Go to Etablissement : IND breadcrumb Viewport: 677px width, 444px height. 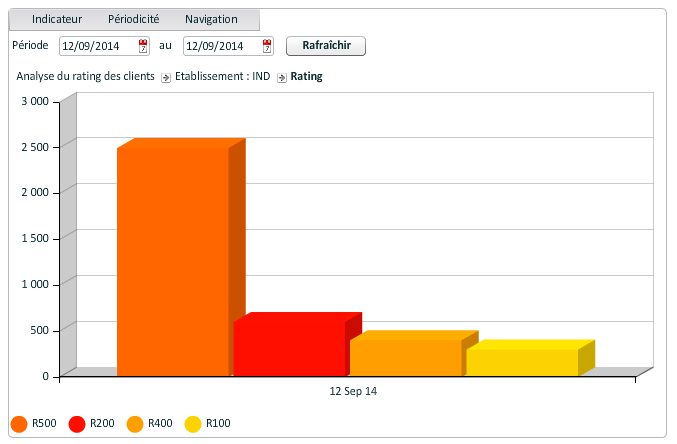point(222,76)
